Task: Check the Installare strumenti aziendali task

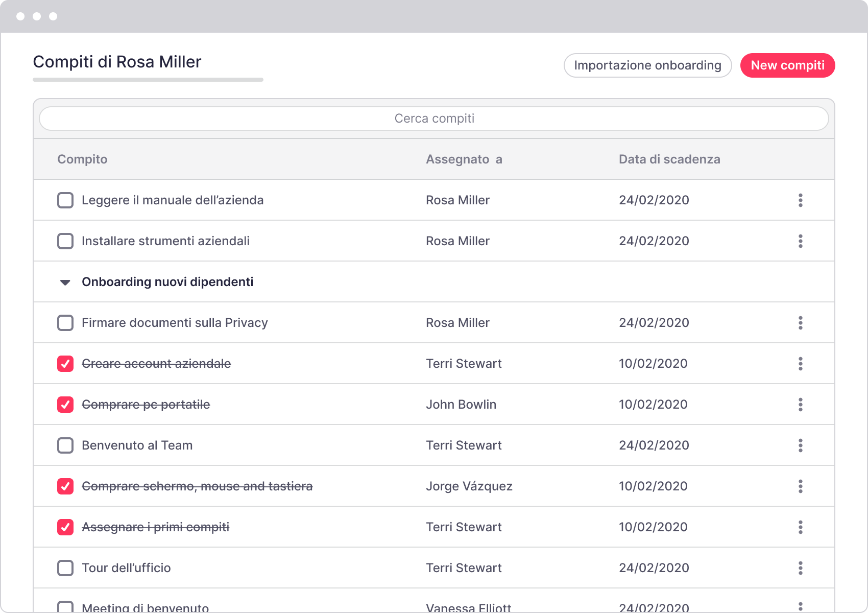Action: 65,241
